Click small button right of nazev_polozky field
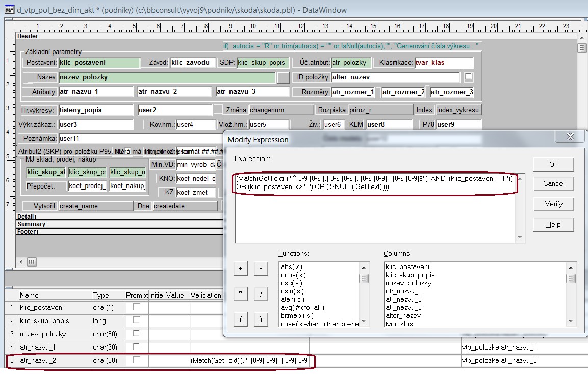The height and width of the screenshot is (374, 588). tap(283, 77)
